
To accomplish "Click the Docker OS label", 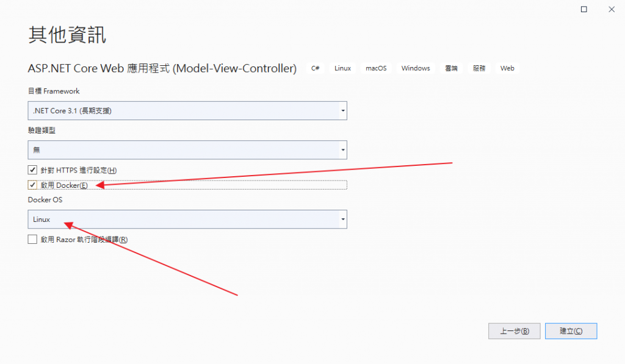I will point(45,199).
